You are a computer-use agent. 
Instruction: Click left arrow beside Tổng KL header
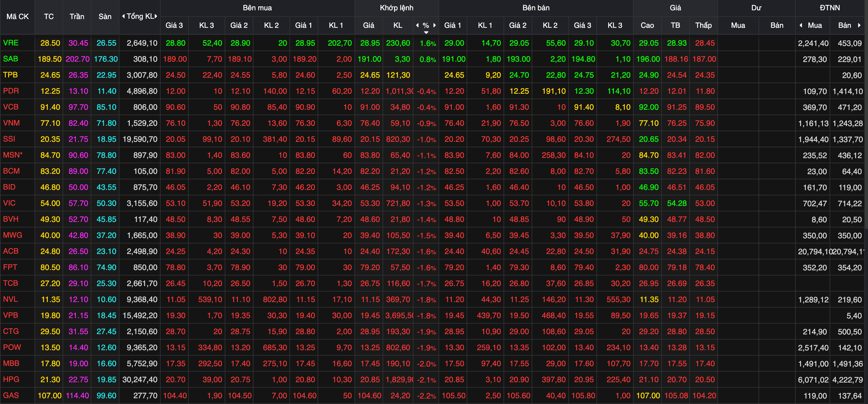pos(123,16)
